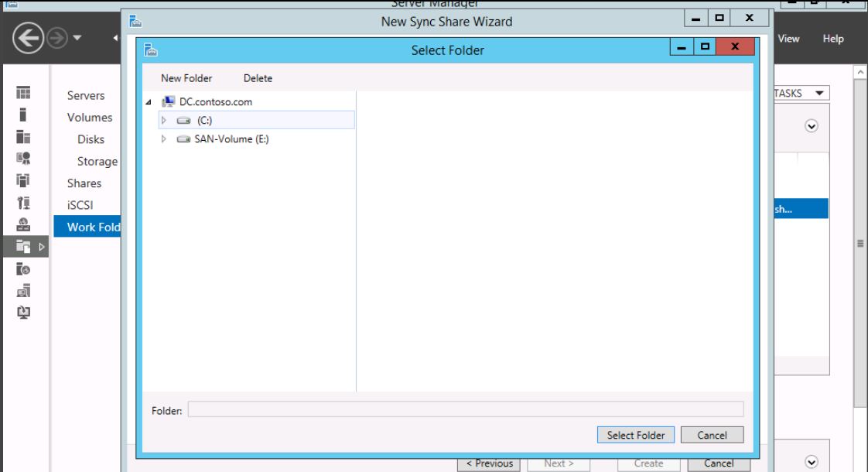Click the Server Manager vertical scrollbar thumb
Screen dimensions: 868x472
pos(860,243)
